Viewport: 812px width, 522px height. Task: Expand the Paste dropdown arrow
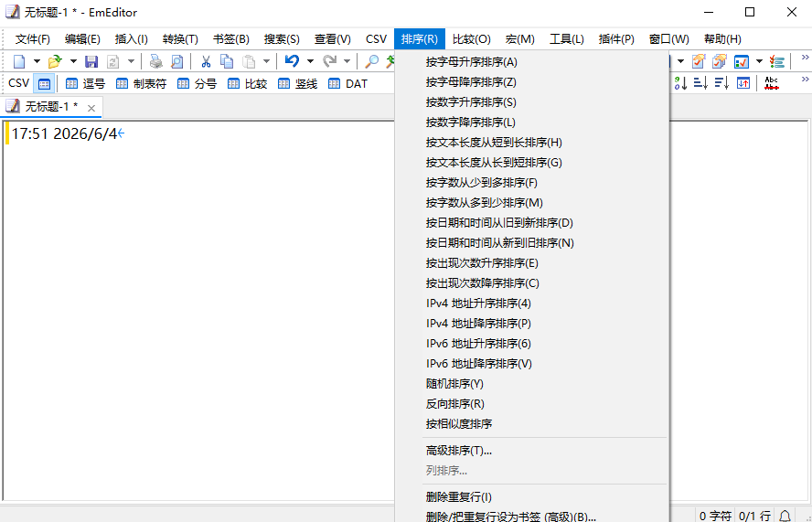[x=266, y=61]
